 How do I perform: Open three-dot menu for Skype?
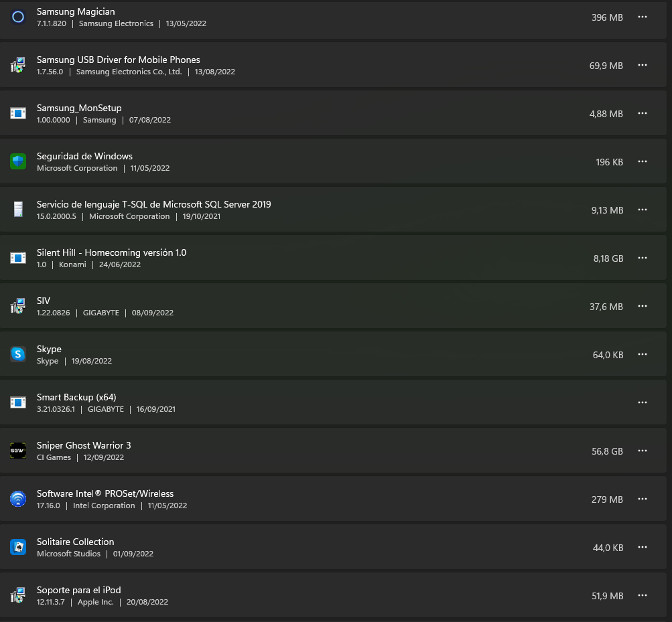643,354
